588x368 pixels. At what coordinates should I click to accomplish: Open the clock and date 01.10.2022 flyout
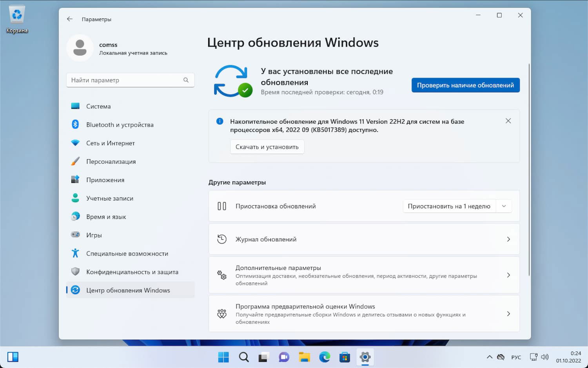pyautogui.click(x=568, y=357)
